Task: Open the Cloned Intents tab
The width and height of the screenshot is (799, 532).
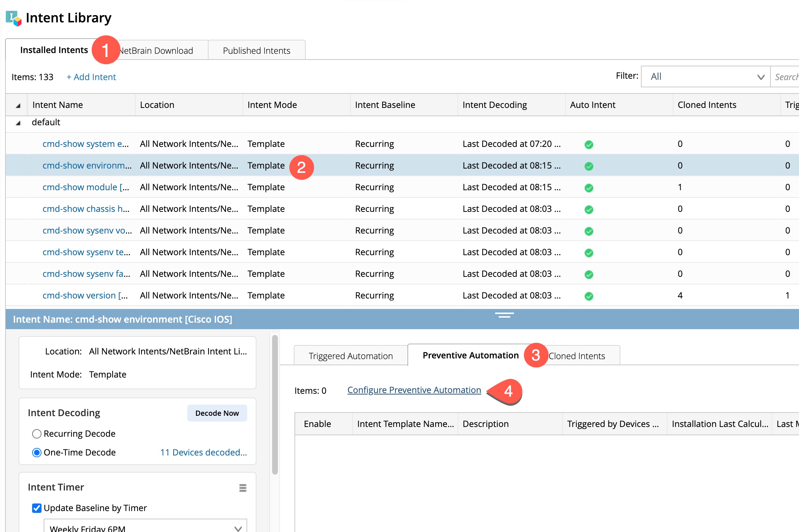Action: (576, 356)
